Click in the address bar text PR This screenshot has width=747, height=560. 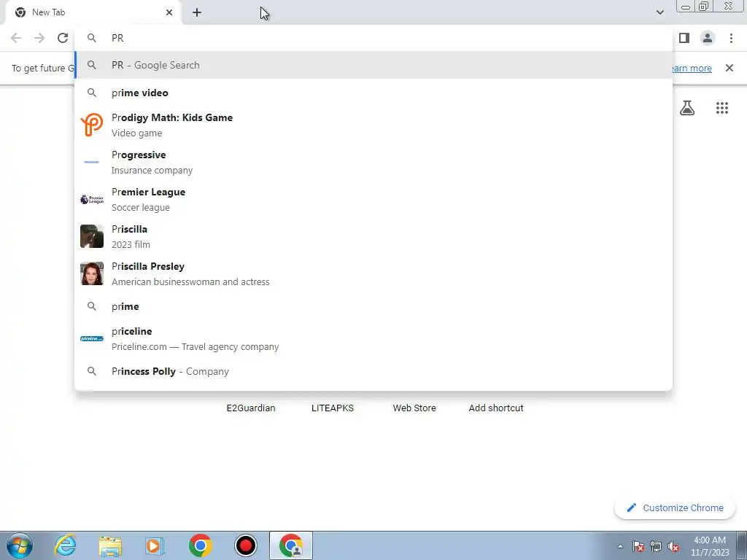pos(117,38)
